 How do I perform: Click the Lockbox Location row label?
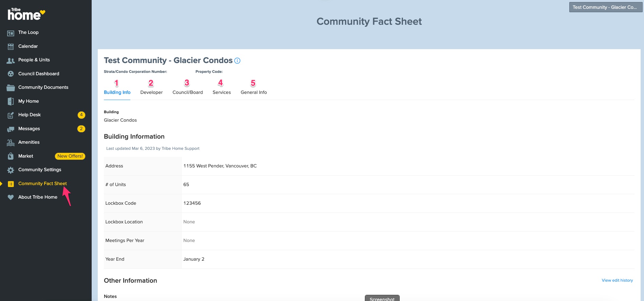pyautogui.click(x=124, y=222)
